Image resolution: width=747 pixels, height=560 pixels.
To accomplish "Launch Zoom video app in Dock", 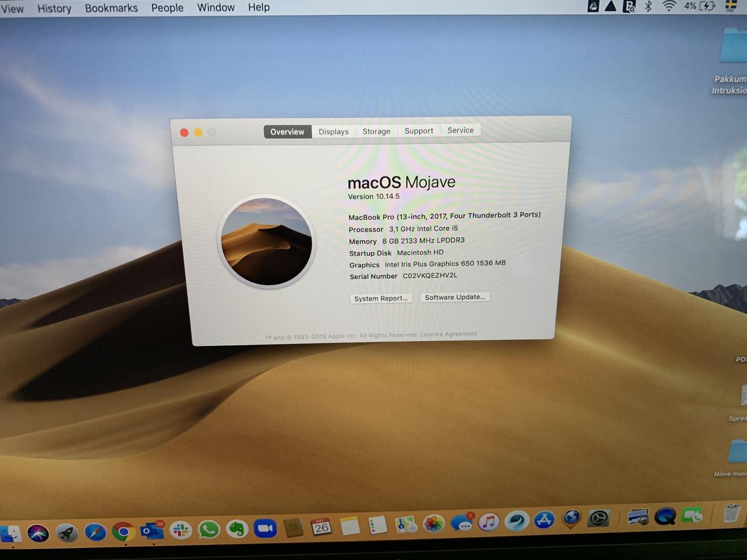I will 265,528.
